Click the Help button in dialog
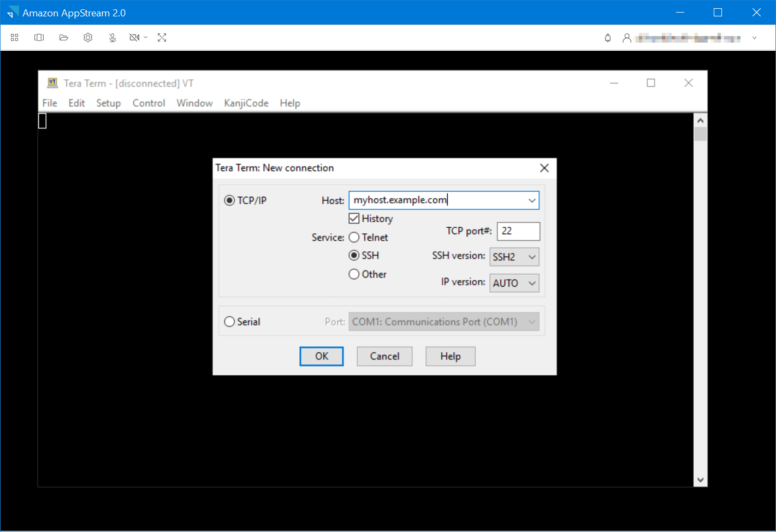This screenshot has width=776, height=532. (x=451, y=356)
